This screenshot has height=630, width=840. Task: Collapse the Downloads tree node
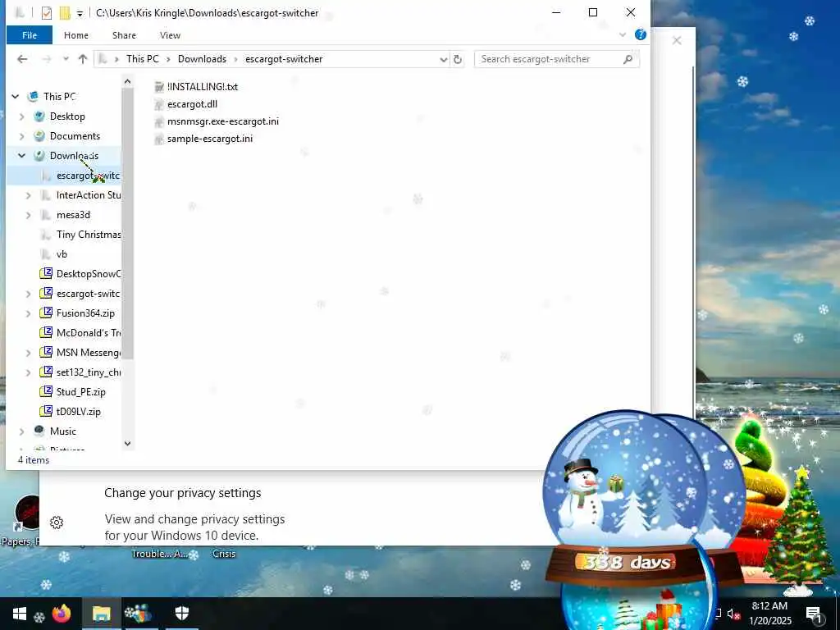click(x=21, y=155)
